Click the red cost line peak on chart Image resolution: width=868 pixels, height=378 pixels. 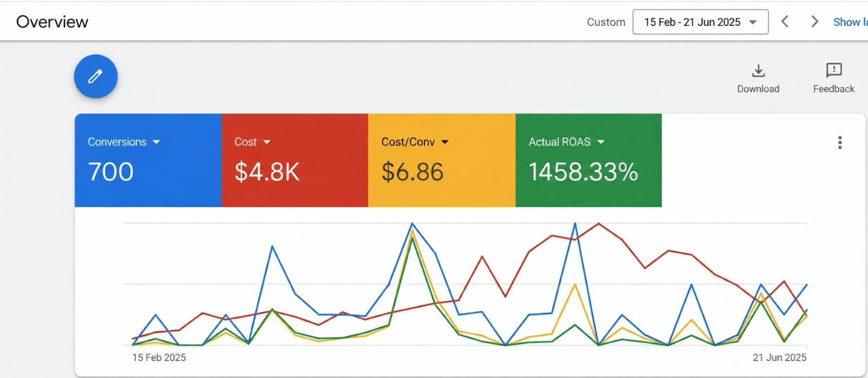pyautogui.click(x=598, y=223)
